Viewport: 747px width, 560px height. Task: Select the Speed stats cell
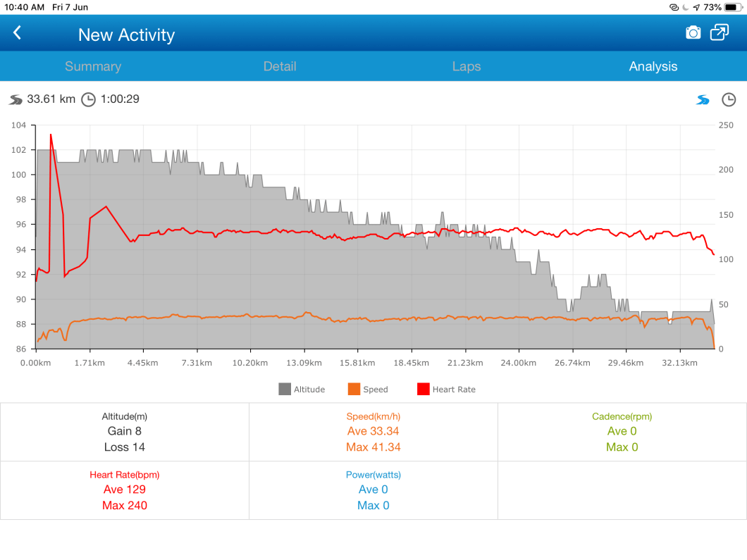(373, 432)
